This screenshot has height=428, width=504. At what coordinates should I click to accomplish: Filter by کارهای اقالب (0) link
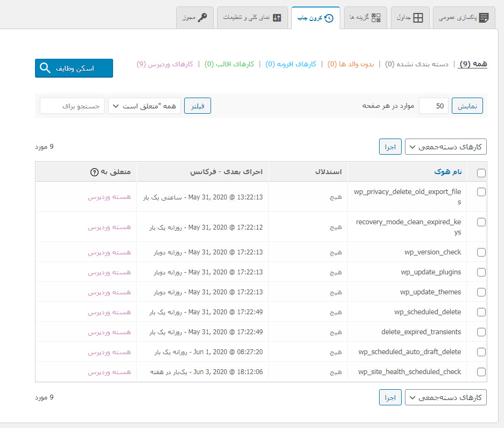pyautogui.click(x=229, y=64)
